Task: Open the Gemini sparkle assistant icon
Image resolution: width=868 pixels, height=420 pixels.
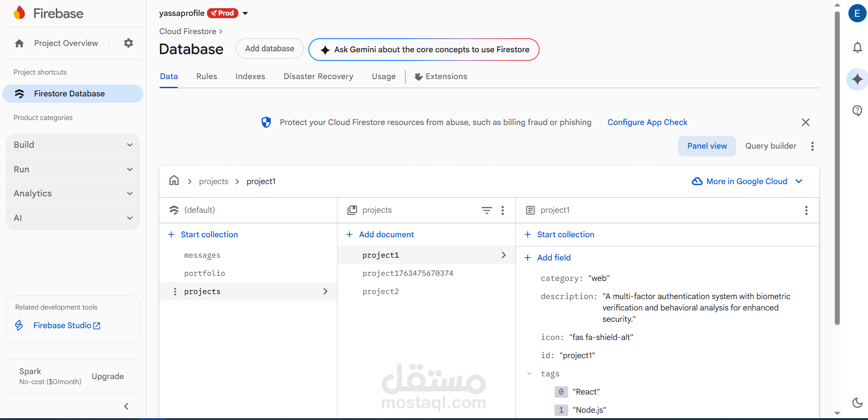Action: 857,79
